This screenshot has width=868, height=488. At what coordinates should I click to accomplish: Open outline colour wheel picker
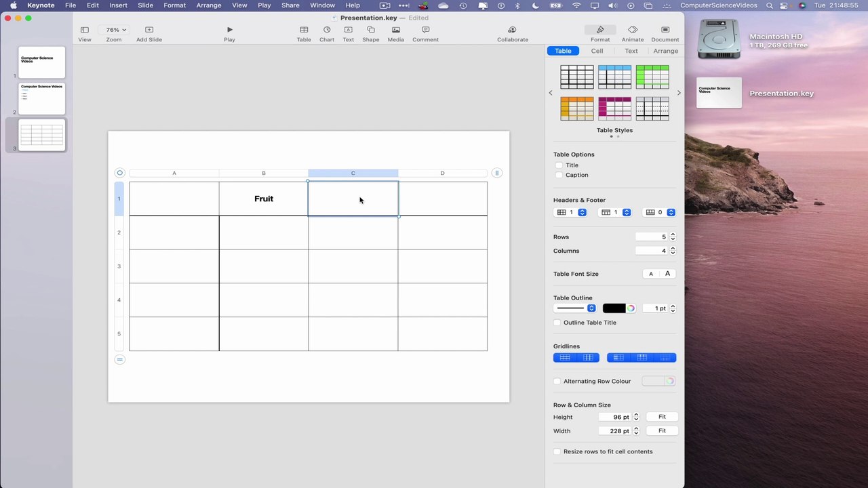(x=631, y=308)
